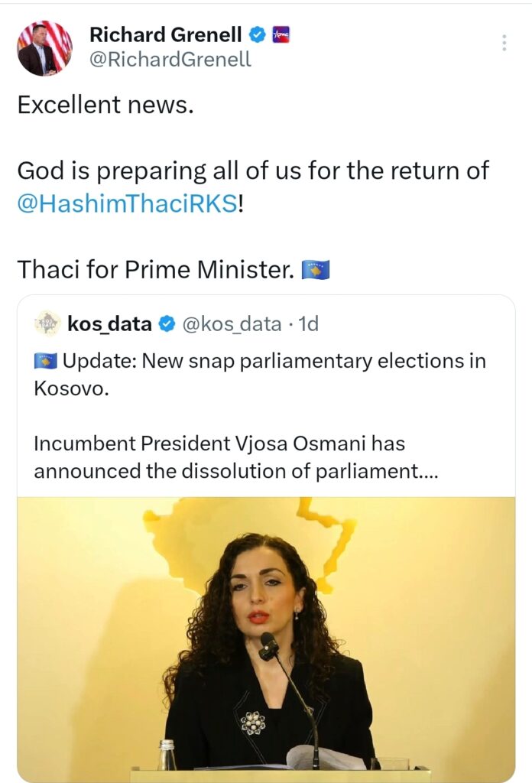Click the affiliation badge next to Grenell's verified checkmark
The image size is (532, 783).
coord(281,34)
